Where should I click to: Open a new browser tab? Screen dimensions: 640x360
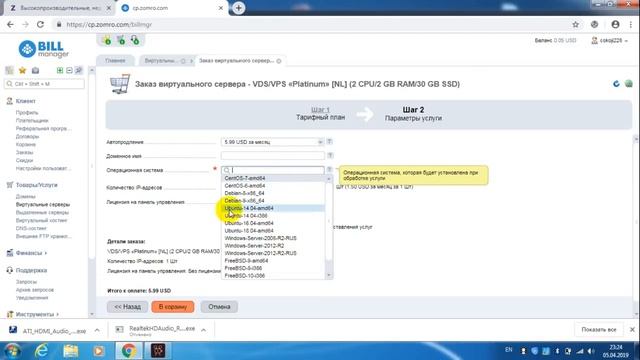pos(238,8)
